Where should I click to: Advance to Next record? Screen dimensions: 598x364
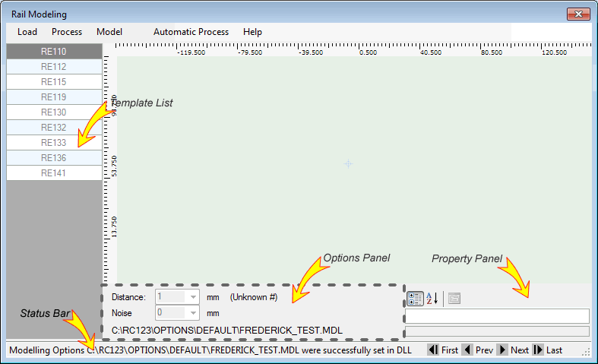[513, 350]
